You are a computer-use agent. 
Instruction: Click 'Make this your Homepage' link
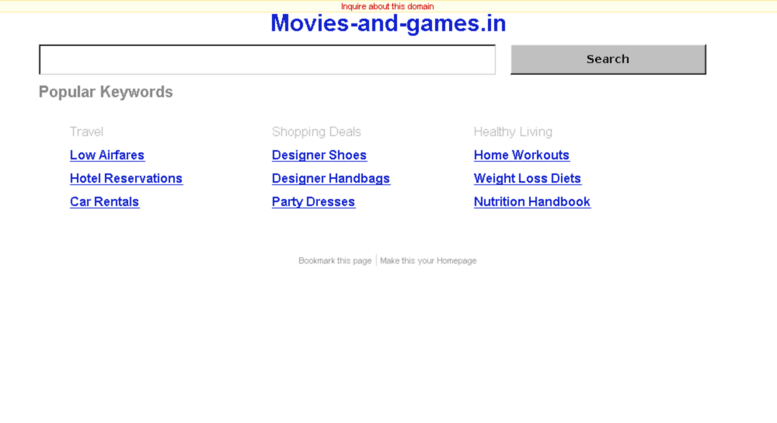coord(428,261)
